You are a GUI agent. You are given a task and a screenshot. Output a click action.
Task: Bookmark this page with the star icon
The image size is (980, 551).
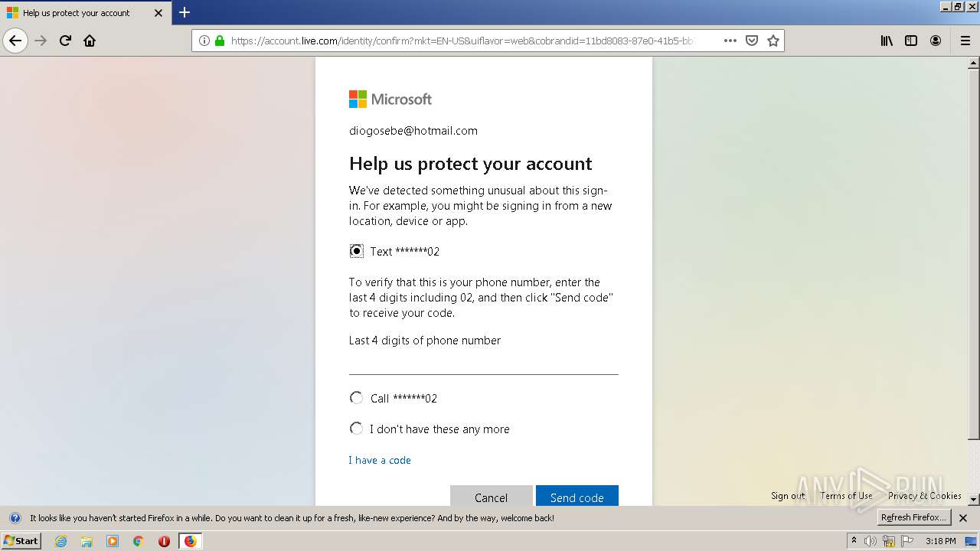click(773, 41)
